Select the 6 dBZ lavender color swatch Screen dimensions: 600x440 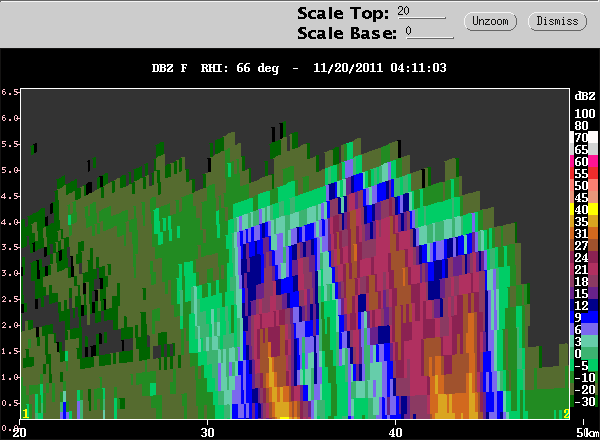(584, 329)
